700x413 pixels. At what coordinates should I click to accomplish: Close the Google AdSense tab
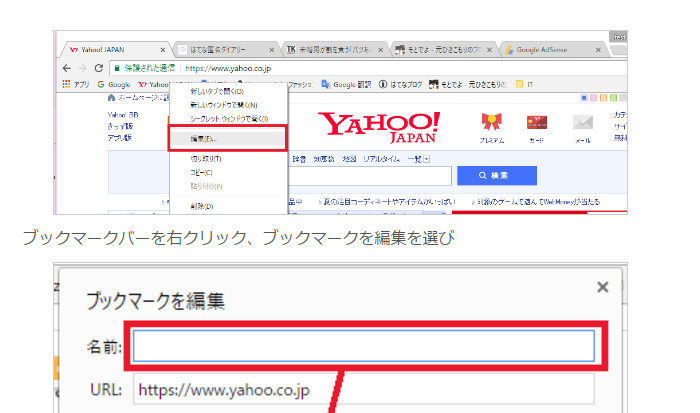click(598, 50)
